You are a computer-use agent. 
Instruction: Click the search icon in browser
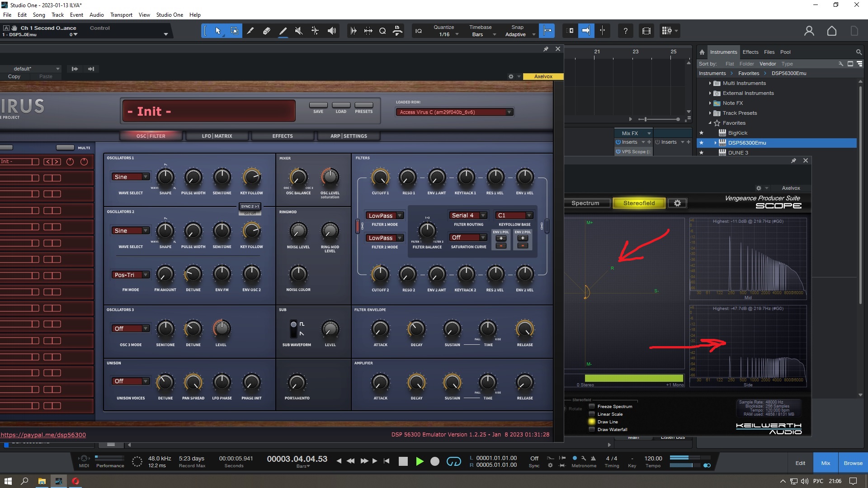(x=859, y=52)
